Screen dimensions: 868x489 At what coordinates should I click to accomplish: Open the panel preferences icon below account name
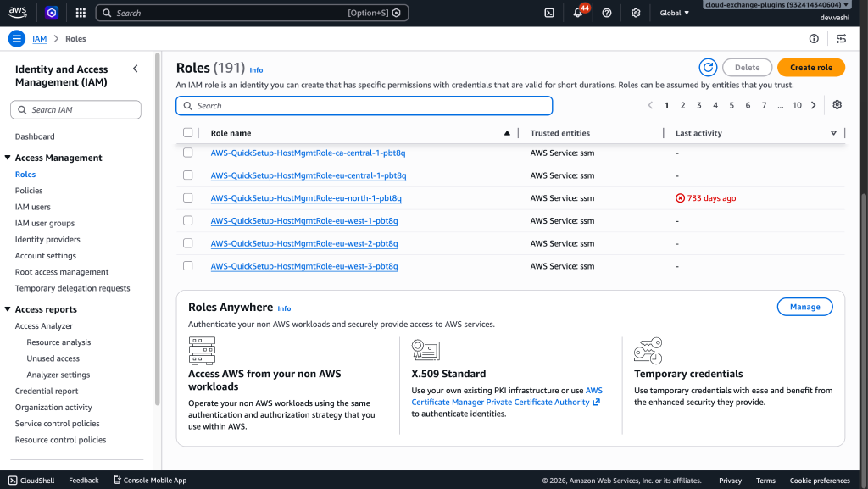(x=842, y=39)
